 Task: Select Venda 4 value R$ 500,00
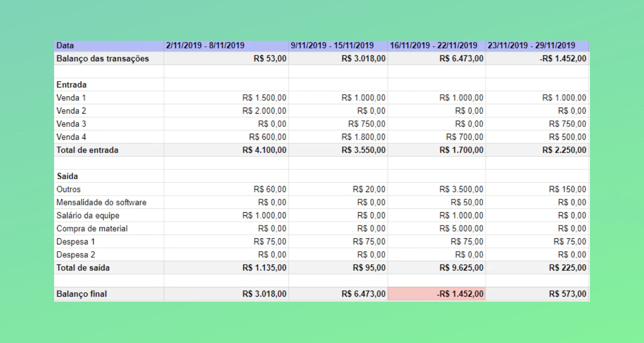(538, 137)
